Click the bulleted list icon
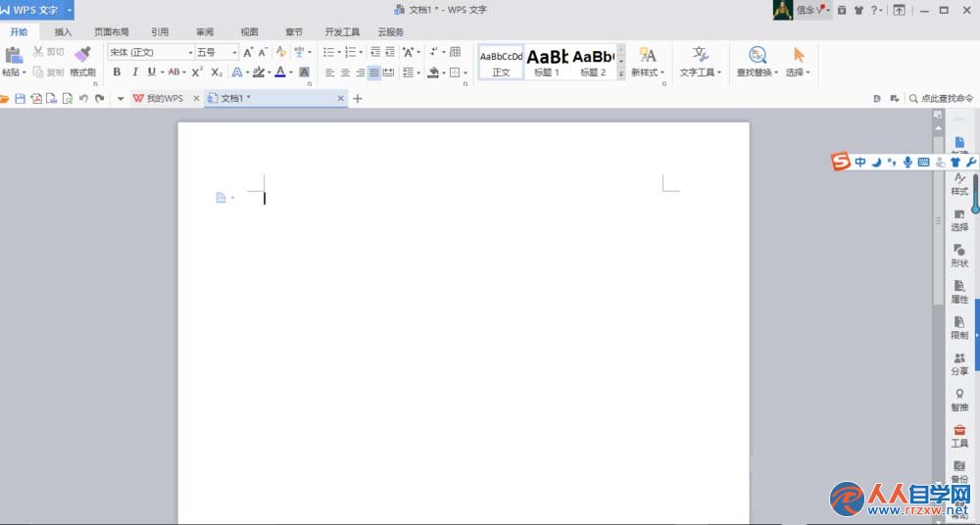980x525 pixels. point(328,52)
